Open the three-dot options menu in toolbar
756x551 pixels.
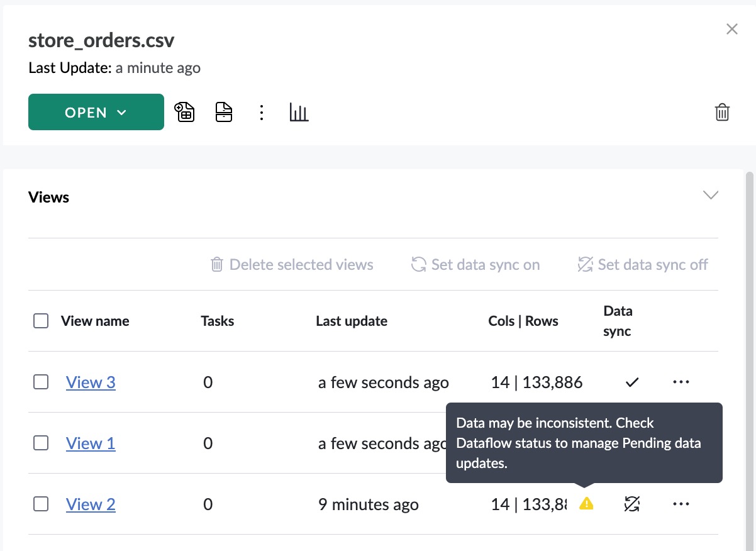(x=261, y=112)
